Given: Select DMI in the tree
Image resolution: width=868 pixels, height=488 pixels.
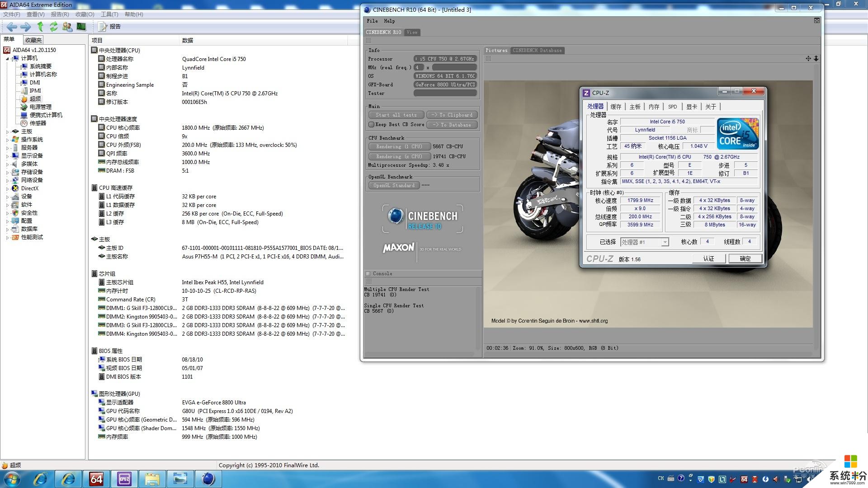Looking at the screenshot, I should click(35, 82).
